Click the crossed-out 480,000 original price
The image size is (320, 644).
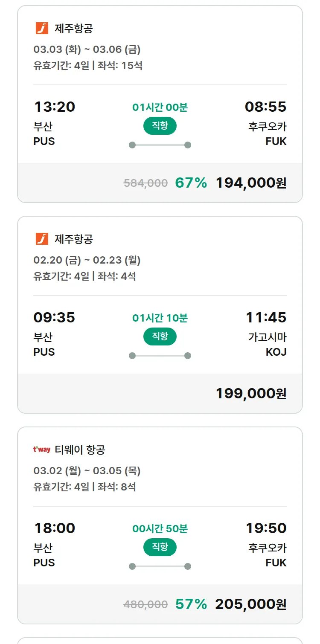(145, 605)
